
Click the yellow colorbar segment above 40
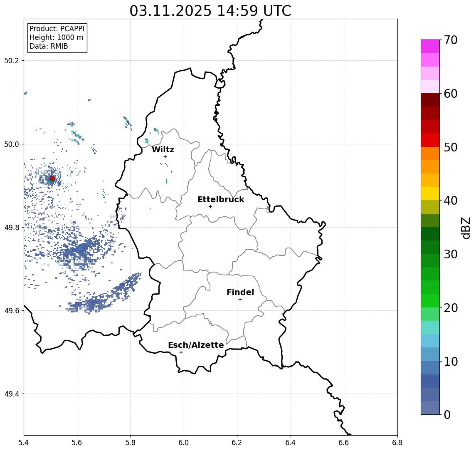coord(430,193)
